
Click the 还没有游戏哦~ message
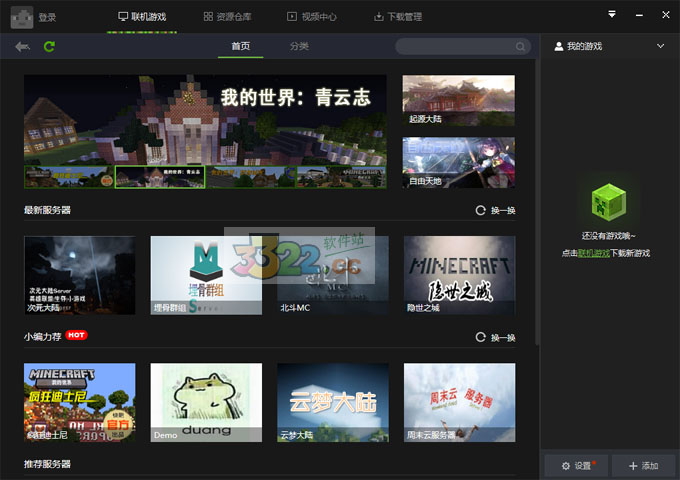[x=608, y=236]
